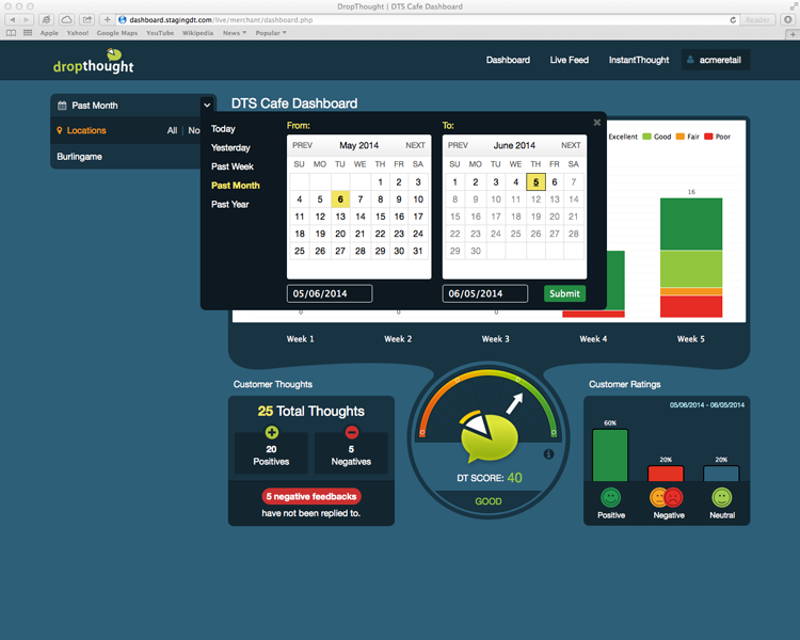The height and width of the screenshot is (640, 800).
Task: Click the Burlingame location
Action: (x=80, y=157)
